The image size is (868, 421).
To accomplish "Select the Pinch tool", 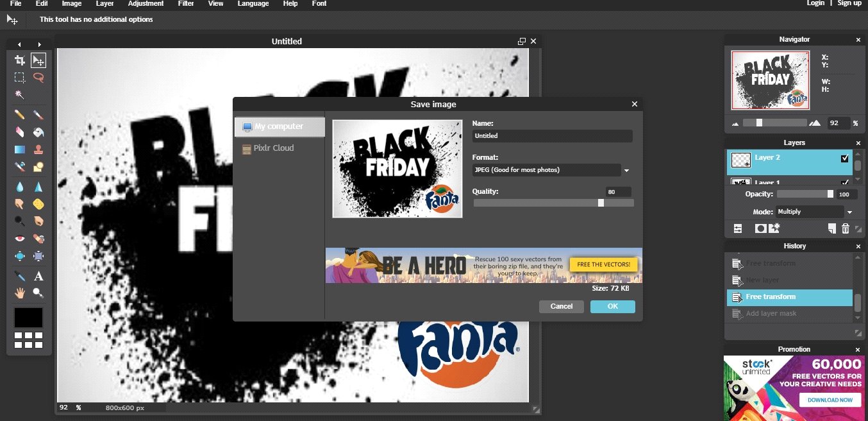I will 38,256.
